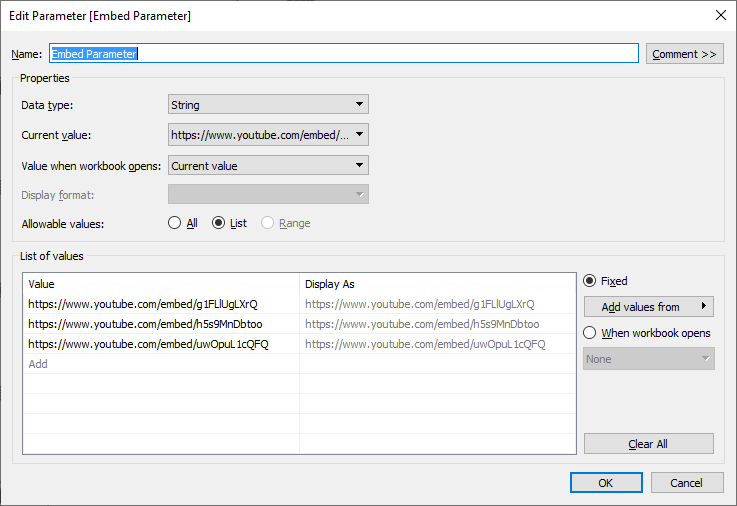Choose the Fixed radio button
This screenshot has height=506, width=737.
[x=590, y=281]
